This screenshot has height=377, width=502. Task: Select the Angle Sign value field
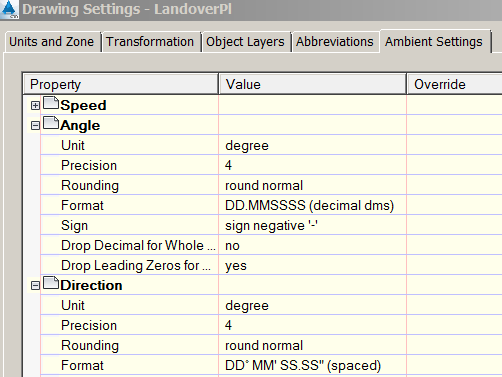tap(313, 225)
